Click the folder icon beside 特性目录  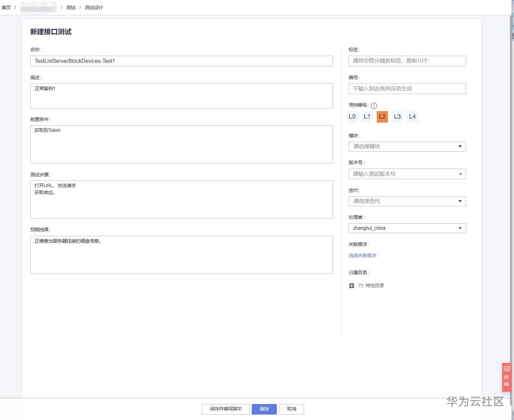[361, 286]
